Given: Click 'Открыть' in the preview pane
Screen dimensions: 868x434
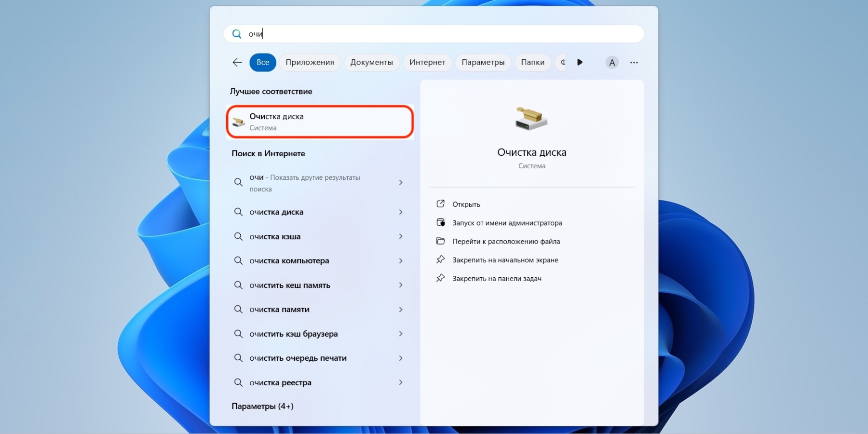Looking at the screenshot, I should [466, 204].
